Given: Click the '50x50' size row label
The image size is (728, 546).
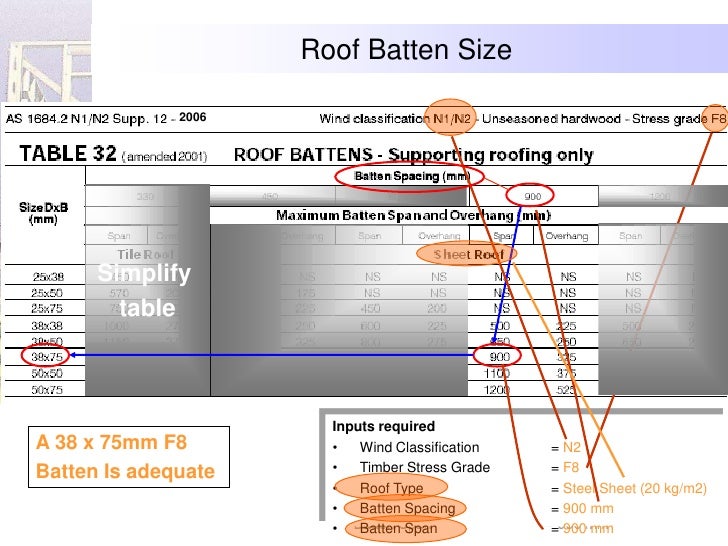Looking at the screenshot, I should [47, 373].
